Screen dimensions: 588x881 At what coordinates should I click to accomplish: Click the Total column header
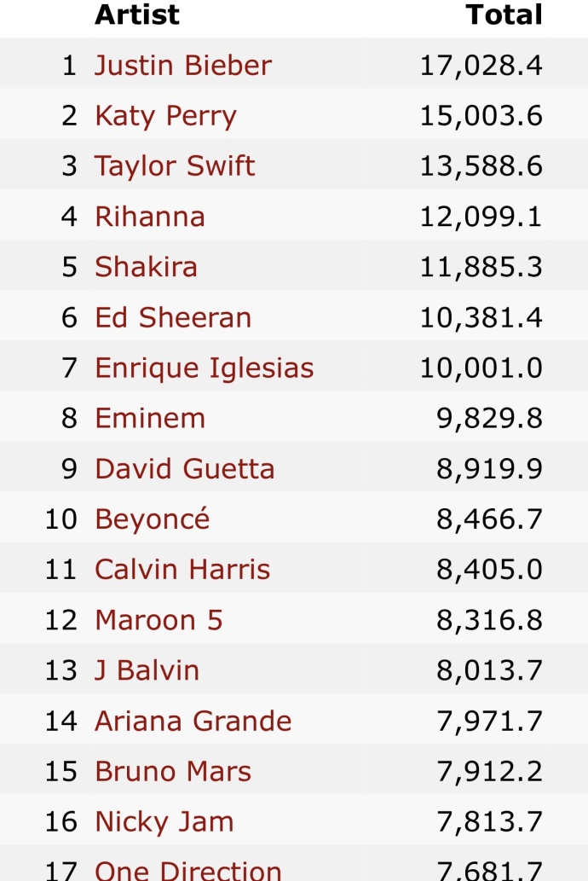tap(504, 14)
